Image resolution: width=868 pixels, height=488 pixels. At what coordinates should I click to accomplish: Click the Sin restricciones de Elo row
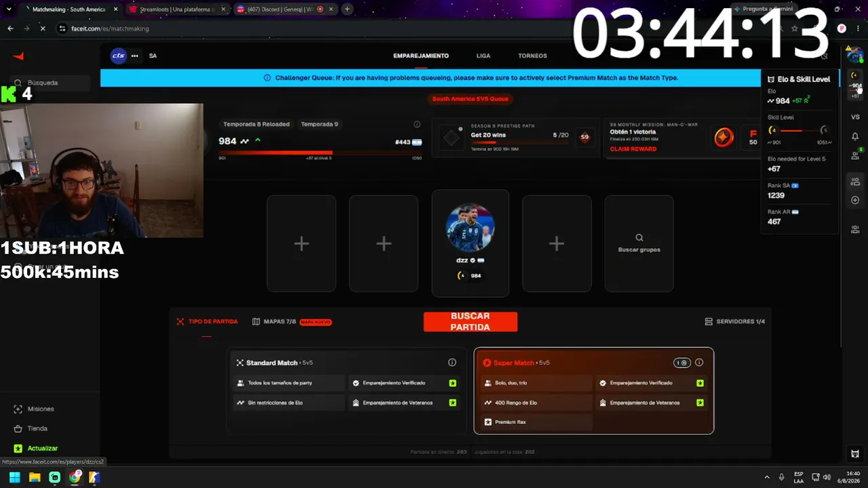[290, 403]
